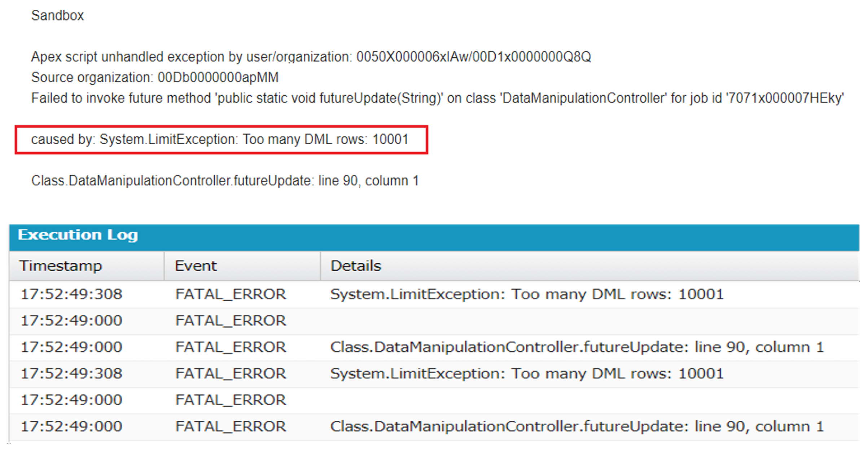Click the 'Apex script unhandled exception' line
The height and width of the screenshot is (451, 868).
pos(311,57)
